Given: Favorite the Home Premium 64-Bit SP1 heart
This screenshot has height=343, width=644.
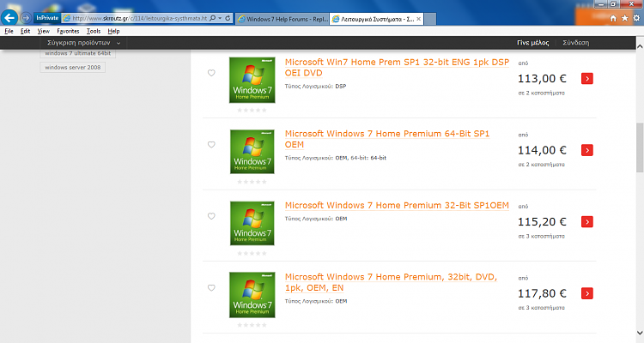Looking at the screenshot, I should [x=211, y=144].
